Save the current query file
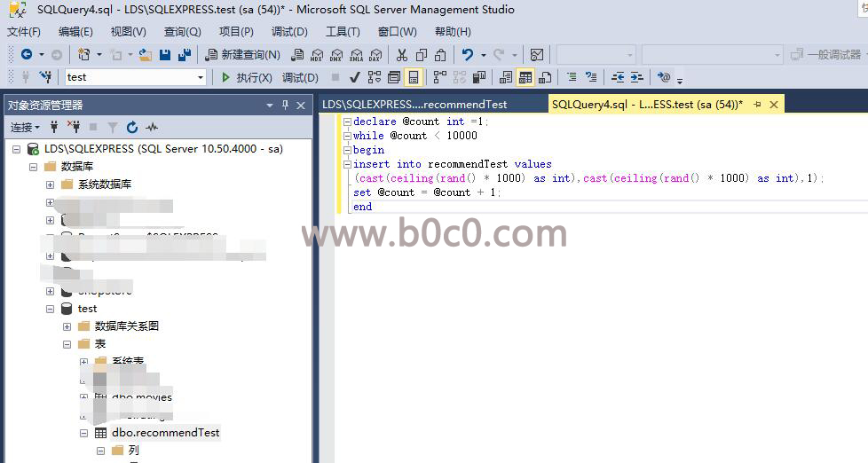 point(165,54)
